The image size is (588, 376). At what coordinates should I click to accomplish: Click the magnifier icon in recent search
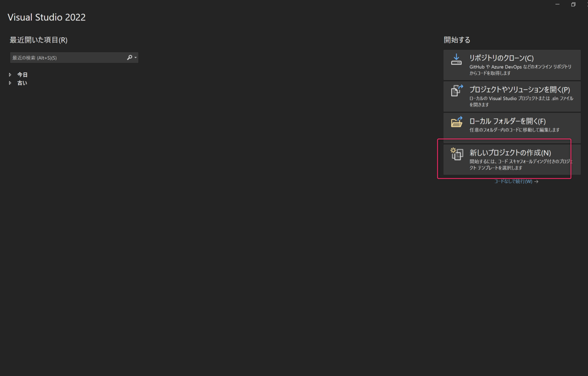(x=130, y=58)
